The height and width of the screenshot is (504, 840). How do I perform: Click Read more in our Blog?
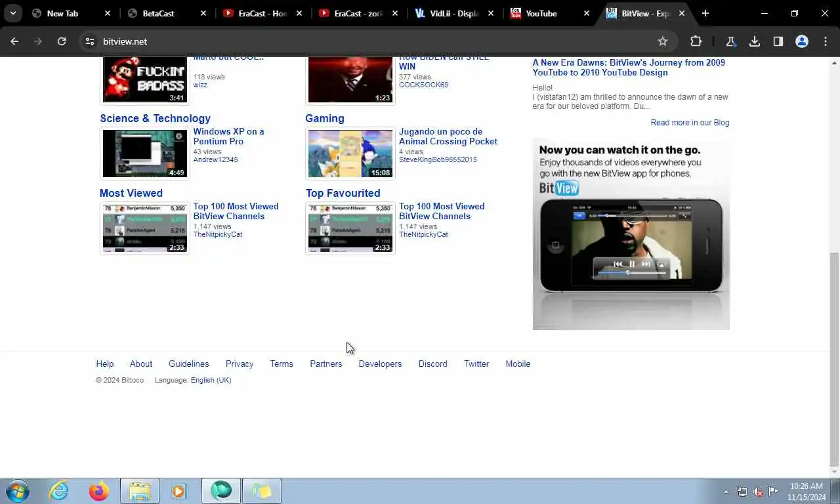[x=690, y=123]
